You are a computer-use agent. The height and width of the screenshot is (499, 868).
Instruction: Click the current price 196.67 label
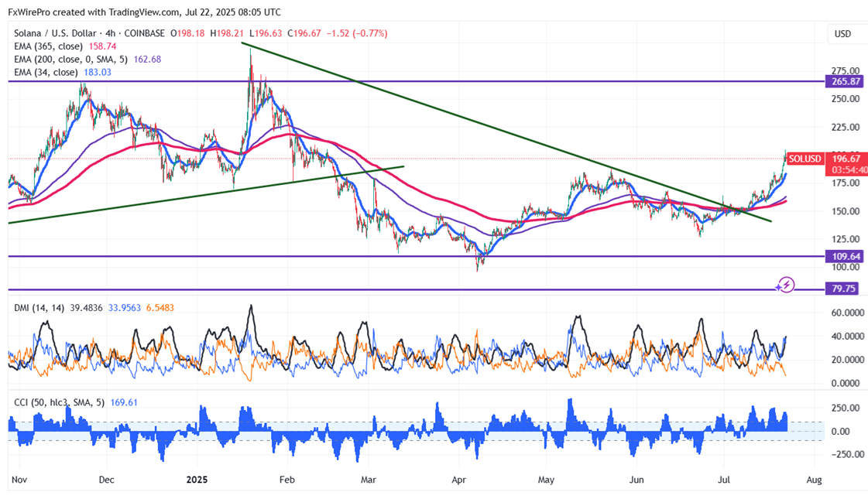(846, 159)
